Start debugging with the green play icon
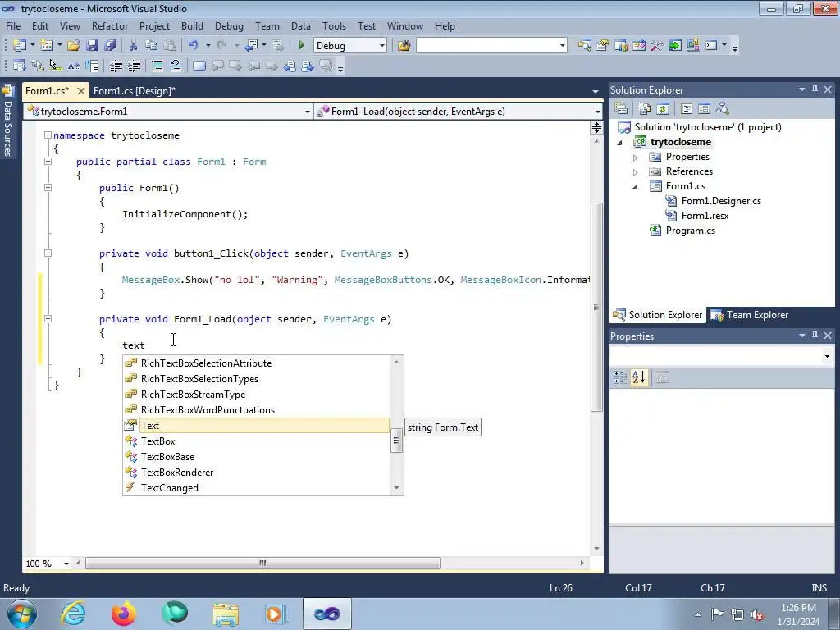 (x=301, y=46)
